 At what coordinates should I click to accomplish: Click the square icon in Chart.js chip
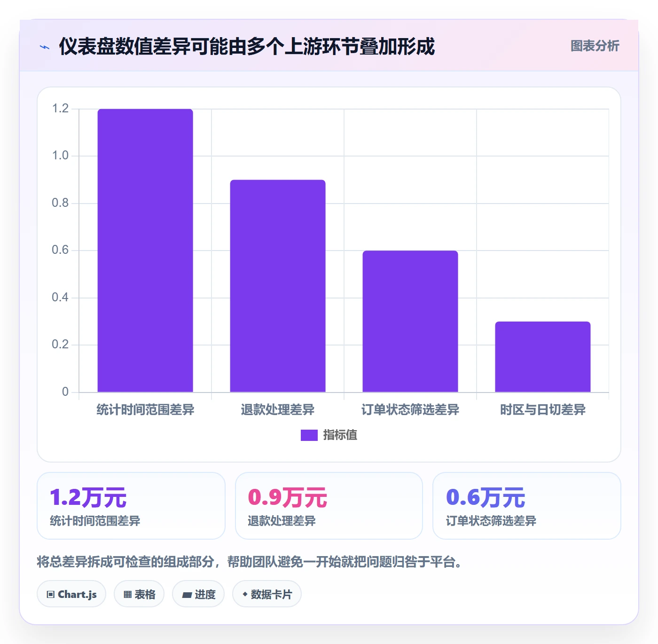click(x=51, y=595)
